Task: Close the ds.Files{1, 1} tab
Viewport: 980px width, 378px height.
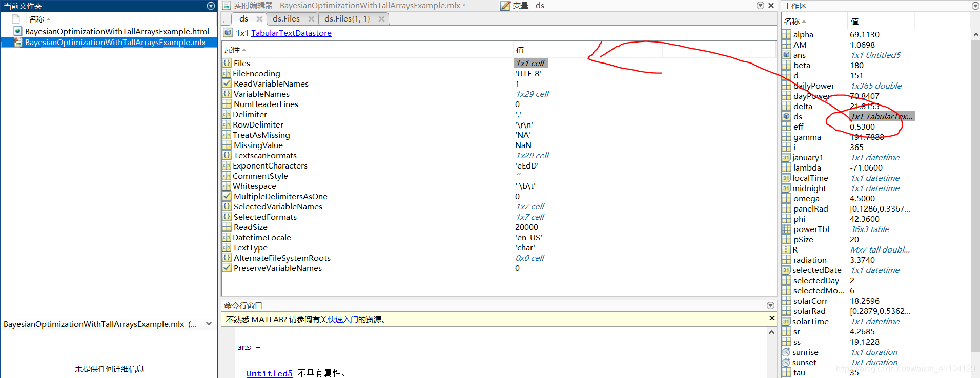Action: (x=381, y=19)
